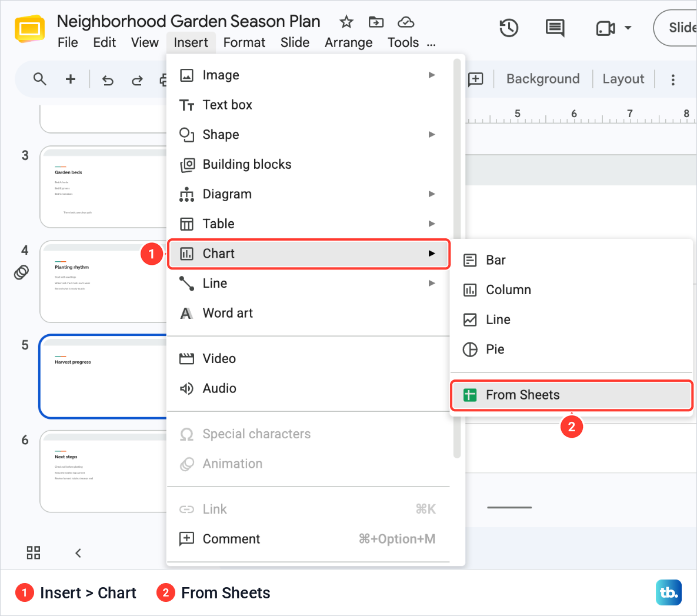Expand the Line submenu in Insert menu

click(x=308, y=284)
